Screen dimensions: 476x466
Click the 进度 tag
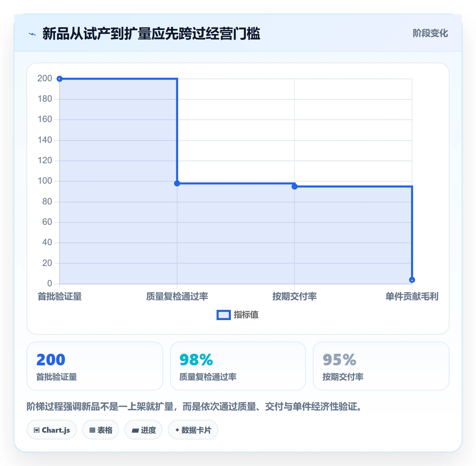(x=143, y=430)
